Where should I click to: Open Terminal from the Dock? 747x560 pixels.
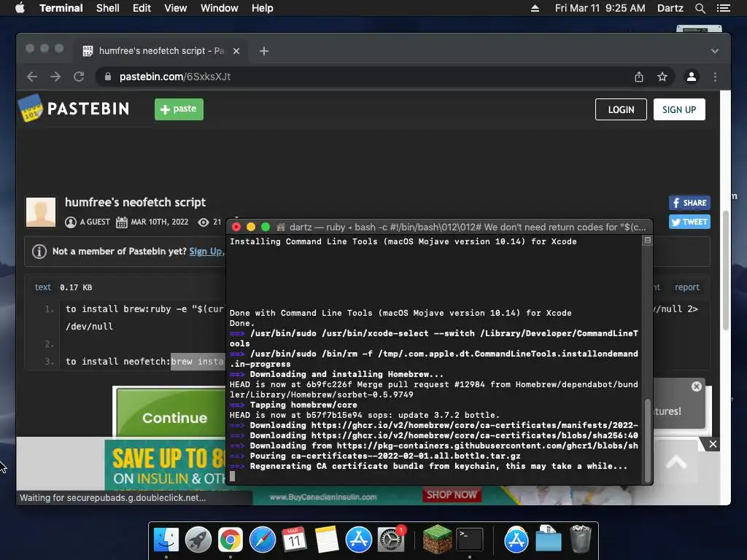470,540
